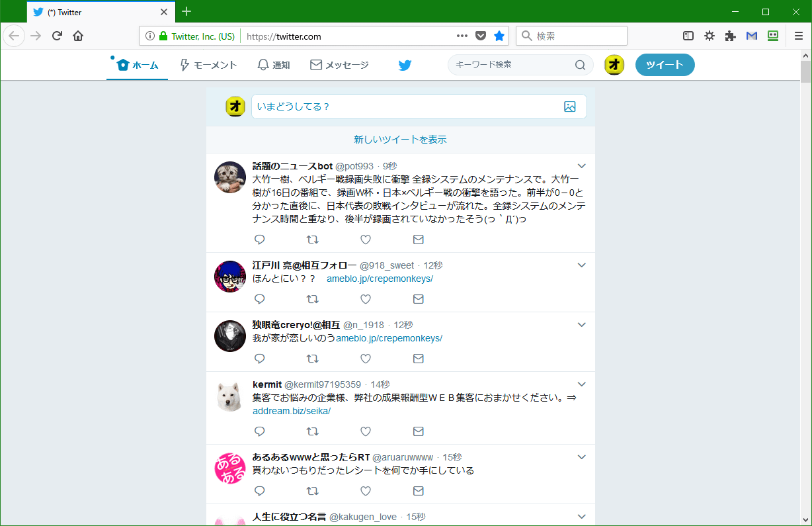The width and height of the screenshot is (812, 526).
Task: Like the 江戸川 亮 tweet
Action: coord(366,299)
